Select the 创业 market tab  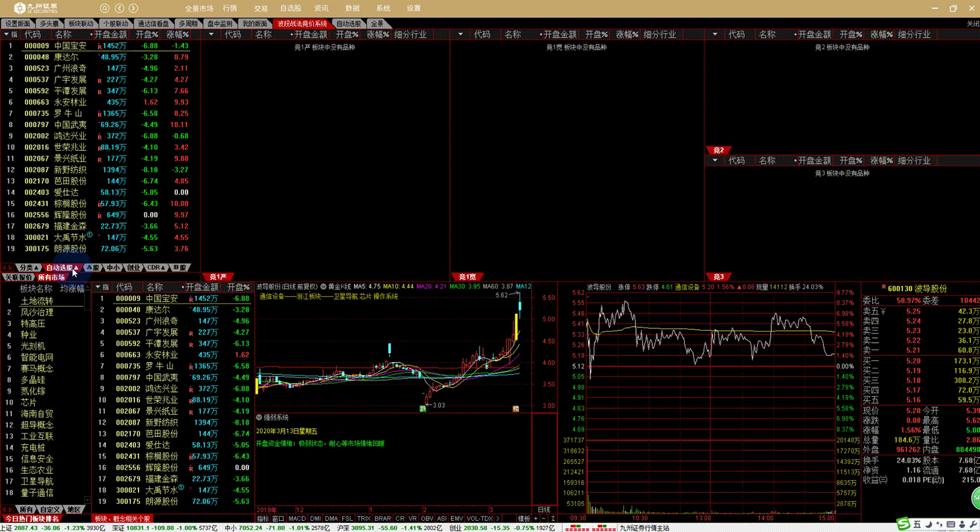pyautogui.click(x=134, y=268)
